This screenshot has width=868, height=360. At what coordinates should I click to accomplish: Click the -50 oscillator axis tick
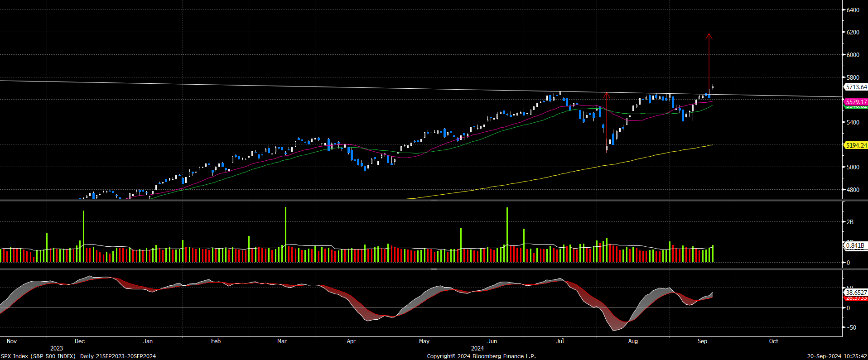pyautogui.click(x=851, y=327)
